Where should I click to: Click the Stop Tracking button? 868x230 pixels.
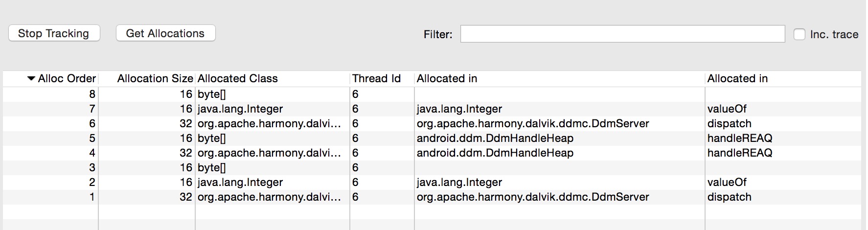coord(54,33)
